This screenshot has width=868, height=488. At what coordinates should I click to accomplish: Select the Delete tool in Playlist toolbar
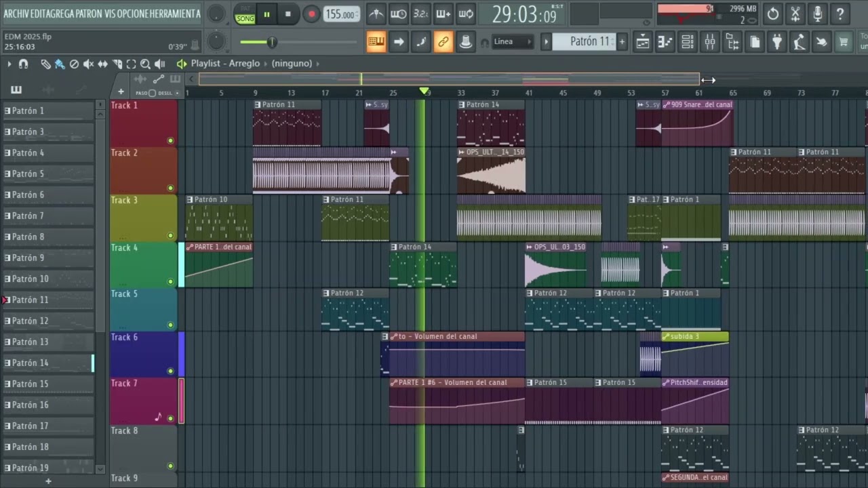point(74,64)
